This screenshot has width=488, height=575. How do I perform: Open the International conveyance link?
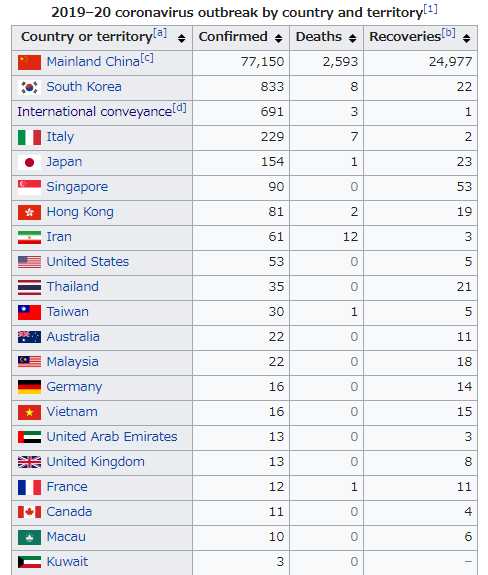95,112
